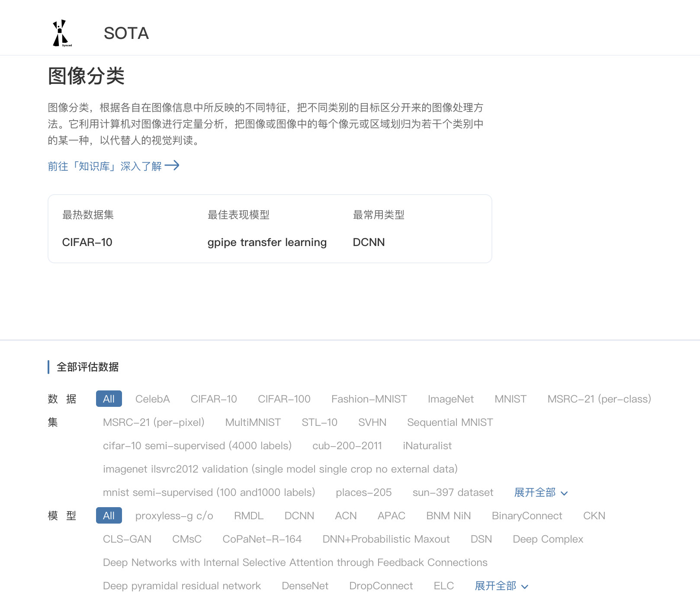Click the SOTA header title

126,33
